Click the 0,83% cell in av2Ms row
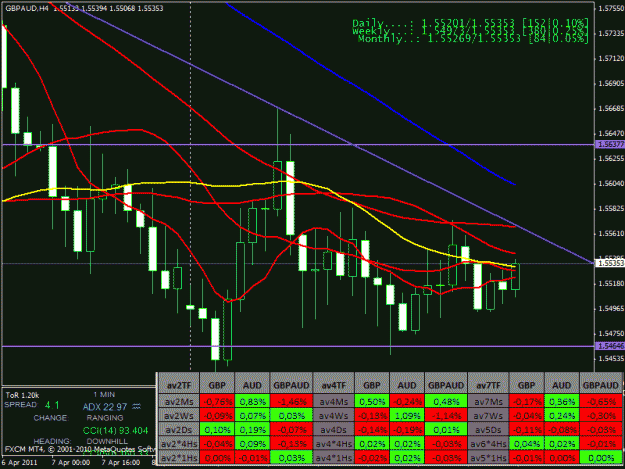Image resolution: width=625 pixels, height=469 pixels. pyautogui.click(x=252, y=402)
